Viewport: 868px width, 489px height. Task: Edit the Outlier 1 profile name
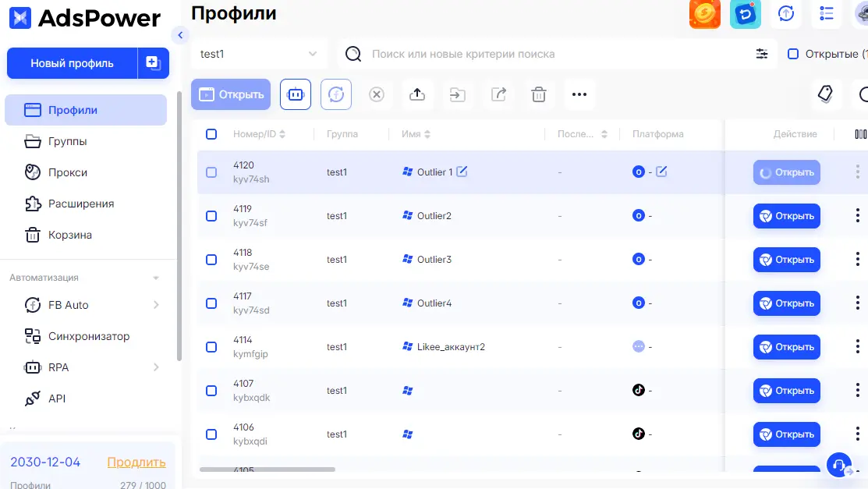coord(462,172)
